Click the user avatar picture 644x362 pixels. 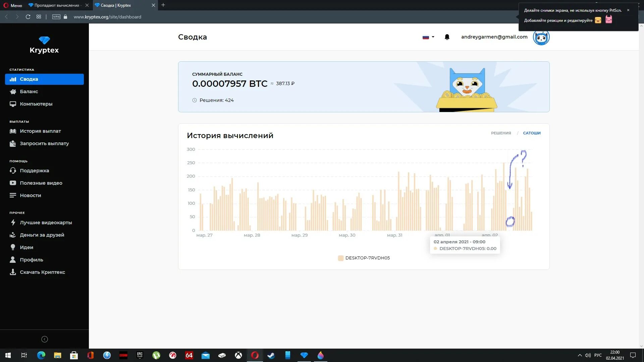click(x=541, y=37)
